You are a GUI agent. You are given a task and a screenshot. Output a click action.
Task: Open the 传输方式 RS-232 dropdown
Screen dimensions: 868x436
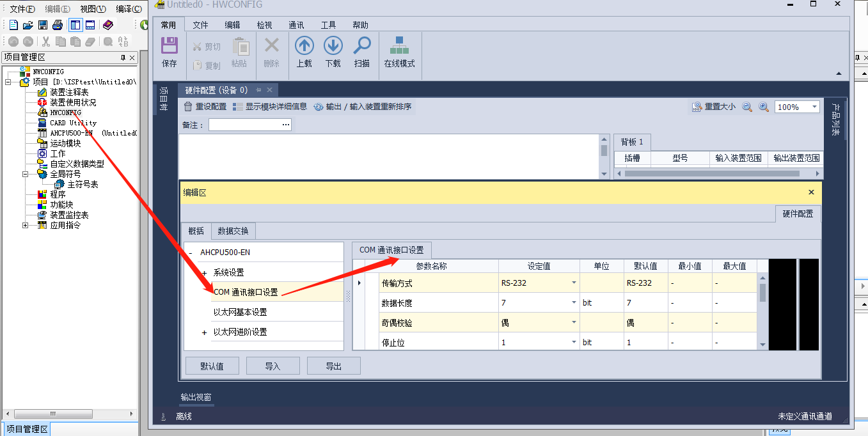[x=574, y=283]
